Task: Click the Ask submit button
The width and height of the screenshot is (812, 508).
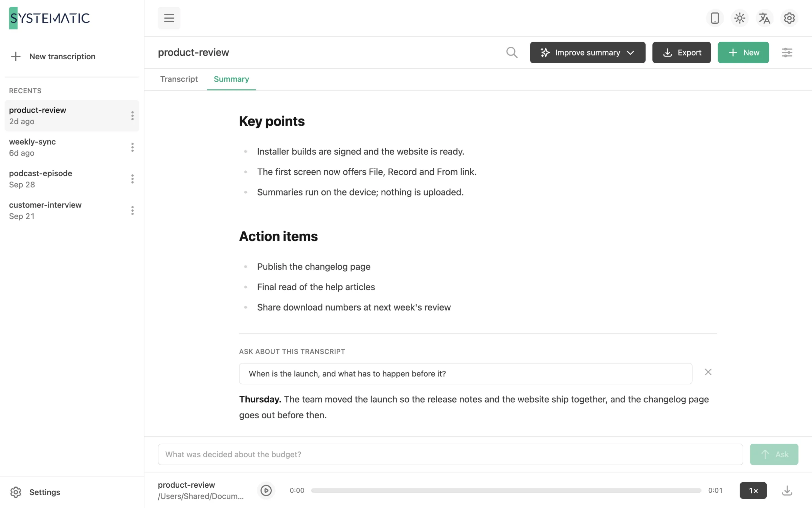Action: pyautogui.click(x=774, y=454)
